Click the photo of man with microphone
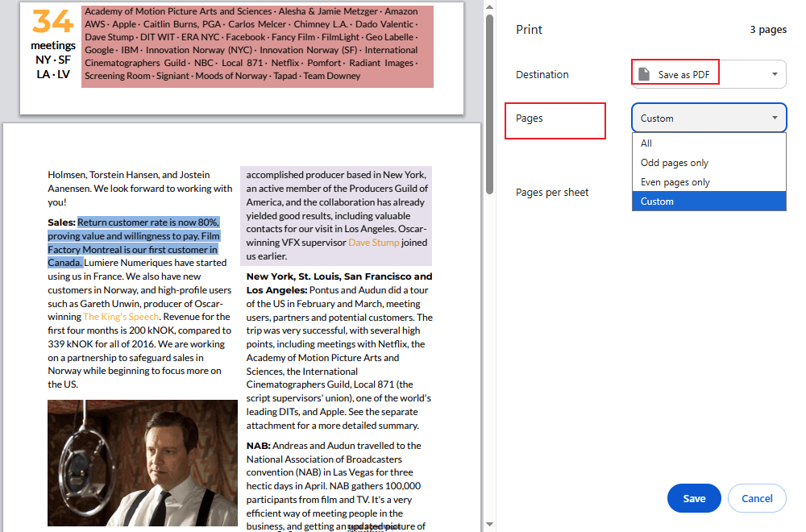This screenshot has width=806, height=532. coord(143,463)
